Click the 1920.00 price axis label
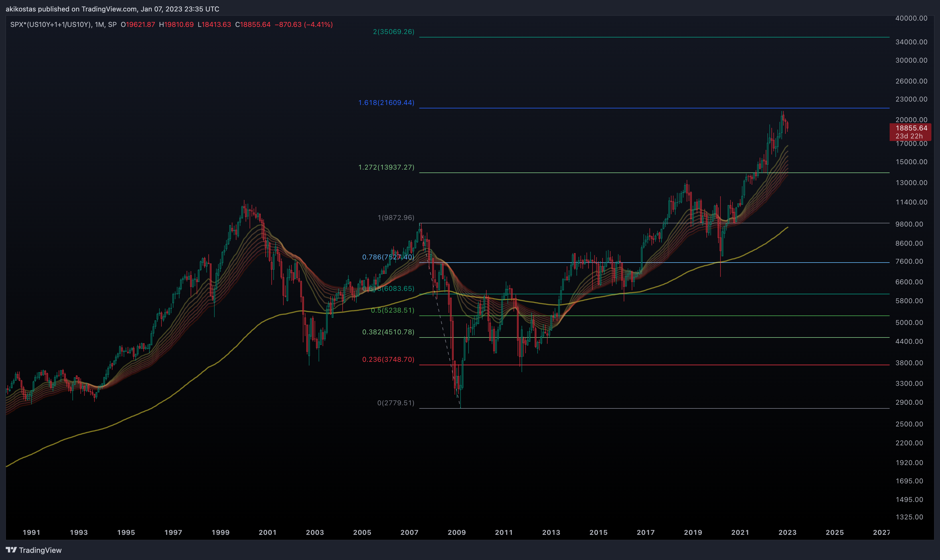The image size is (940, 560). click(909, 463)
